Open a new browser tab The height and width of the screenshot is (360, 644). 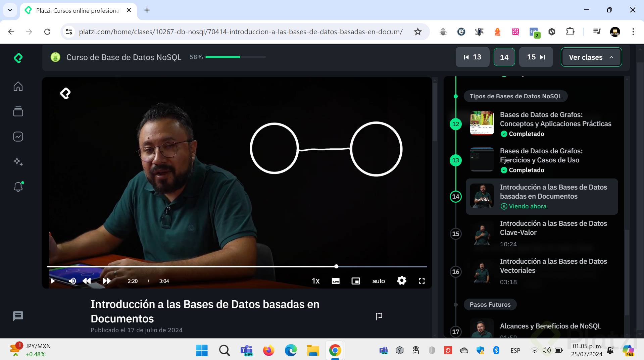click(147, 10)
